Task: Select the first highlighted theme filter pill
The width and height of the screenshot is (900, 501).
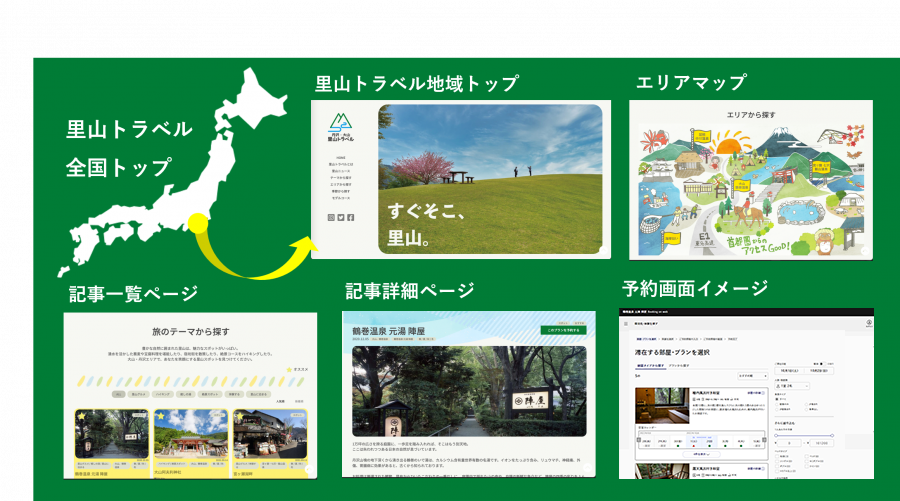Action: 118,394
